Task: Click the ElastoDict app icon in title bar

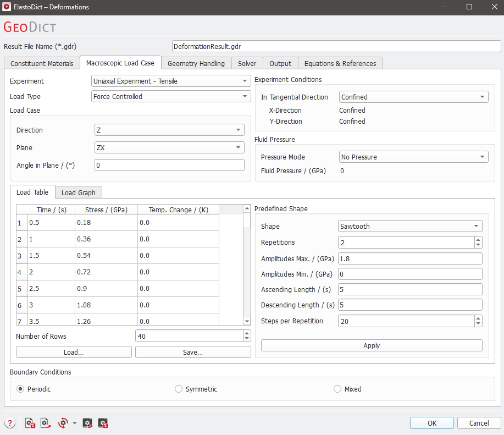Action: click(x=7, y=7)
